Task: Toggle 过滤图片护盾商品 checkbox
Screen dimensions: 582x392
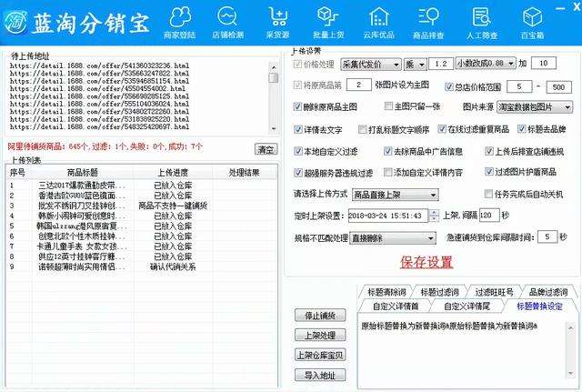Action: coord(489,172)
